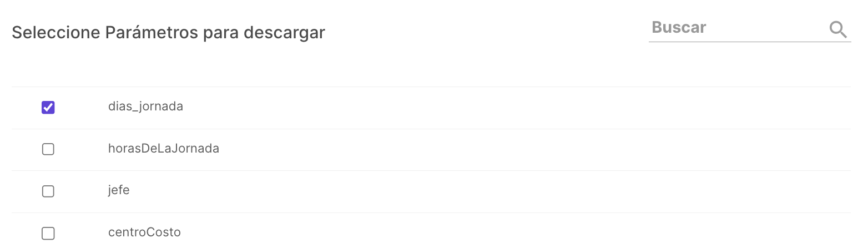
Task: Toggle the empty box left of jefe
Action: (48, 191)
